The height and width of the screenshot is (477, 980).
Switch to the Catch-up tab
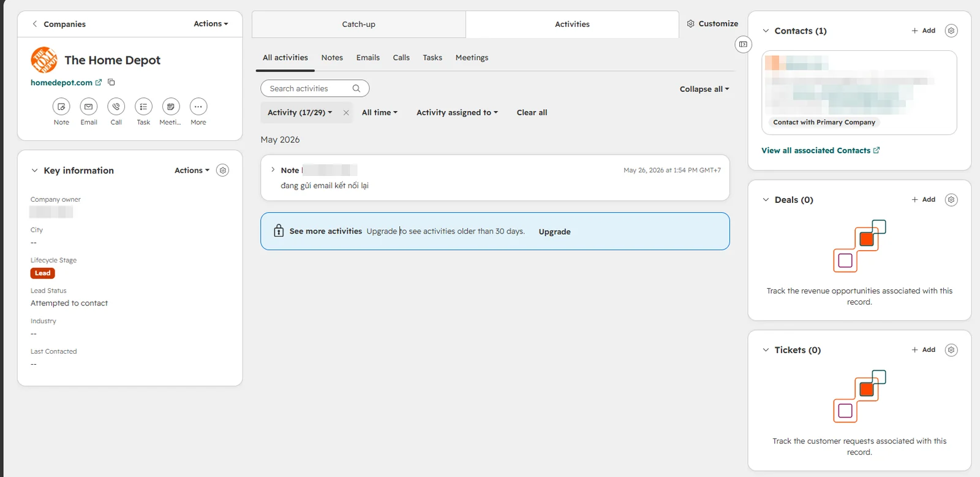pos(359,25)
